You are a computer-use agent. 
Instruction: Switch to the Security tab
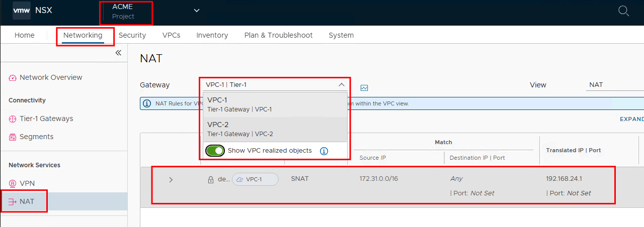click(x=132, y=35)
